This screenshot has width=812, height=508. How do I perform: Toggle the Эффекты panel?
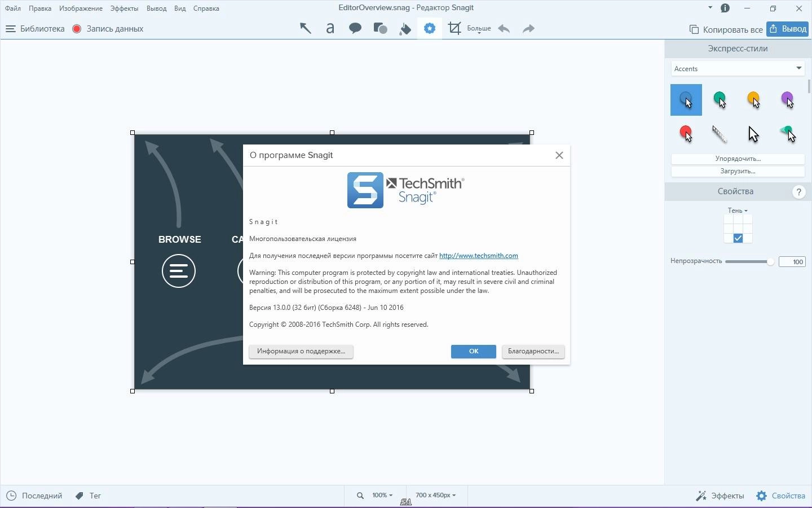pos(720,496)
